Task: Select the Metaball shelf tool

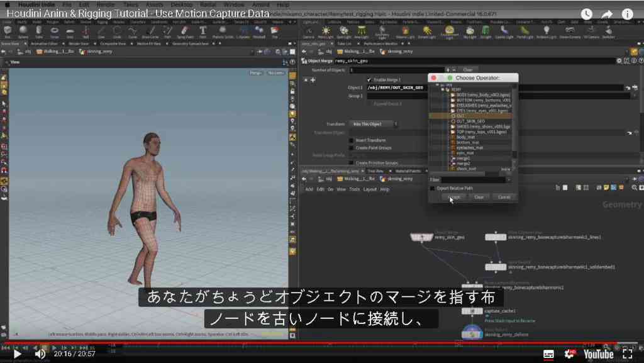Action: [x=258, y=31]
